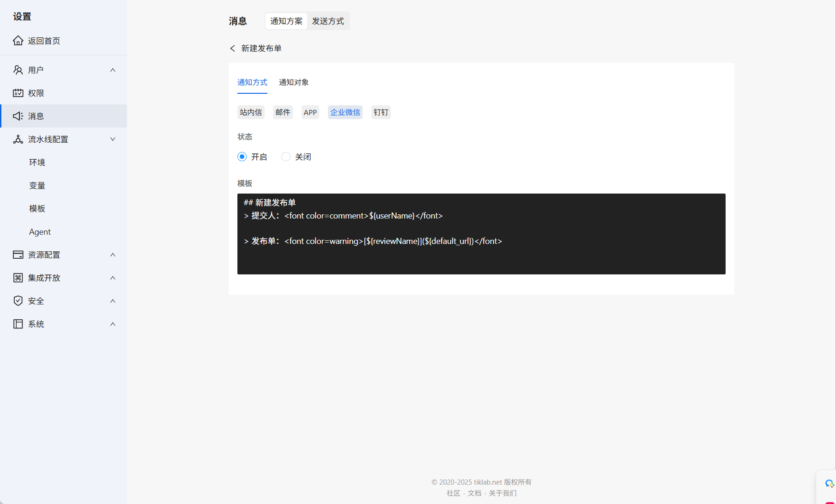Click the 消息 speaker icon
The height and width of the screenshot is (504, 836).
click(x=18, y=116)
